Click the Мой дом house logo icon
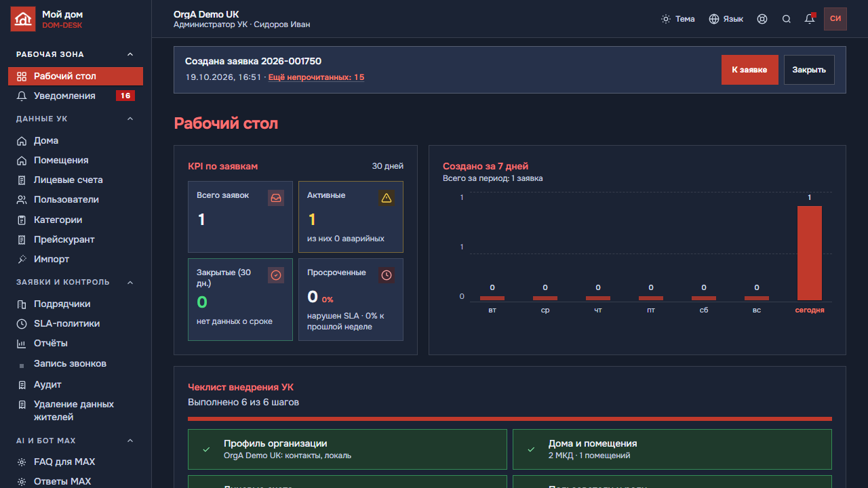868x488 pixels. click(x=23, y=19)
